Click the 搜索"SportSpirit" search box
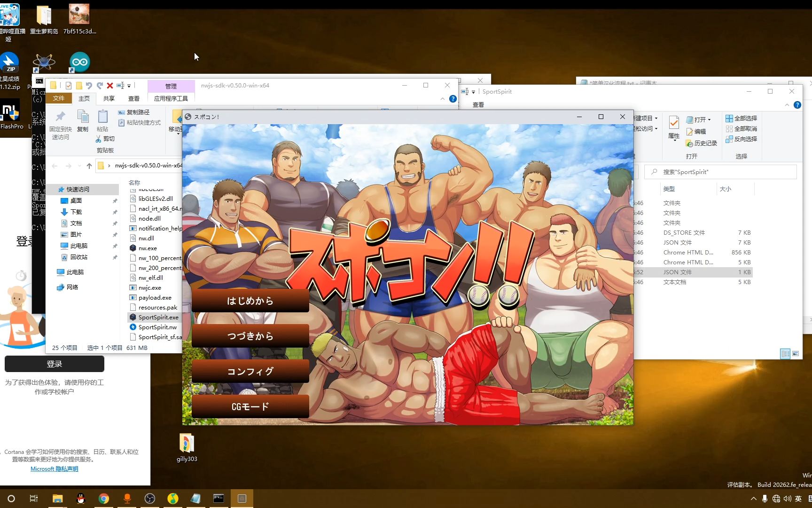The width and height of the screenshot is (812, 508). coord(720,172)
